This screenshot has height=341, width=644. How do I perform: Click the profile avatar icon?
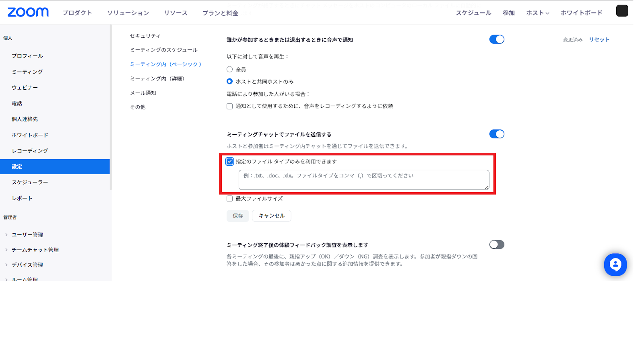622,11
